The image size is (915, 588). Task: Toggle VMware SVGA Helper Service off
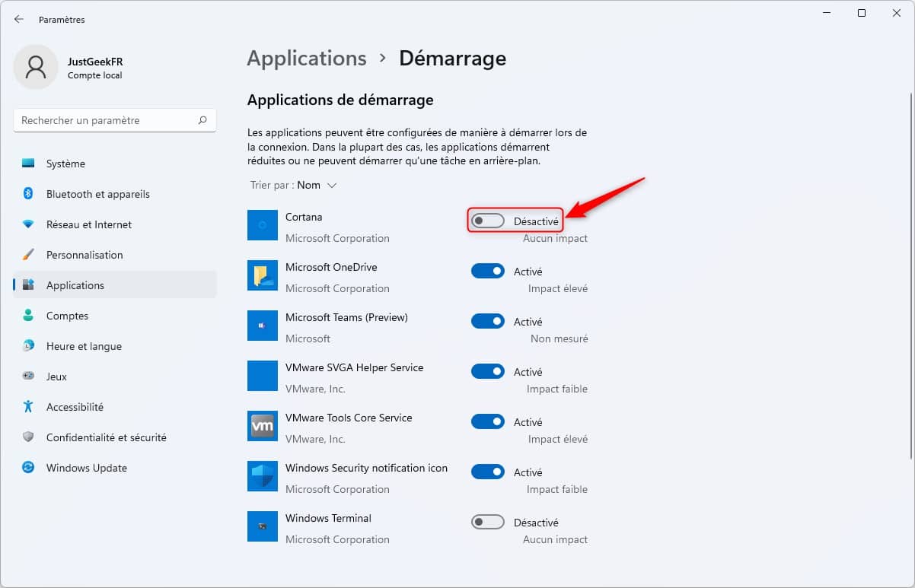[x=488, y=371]
